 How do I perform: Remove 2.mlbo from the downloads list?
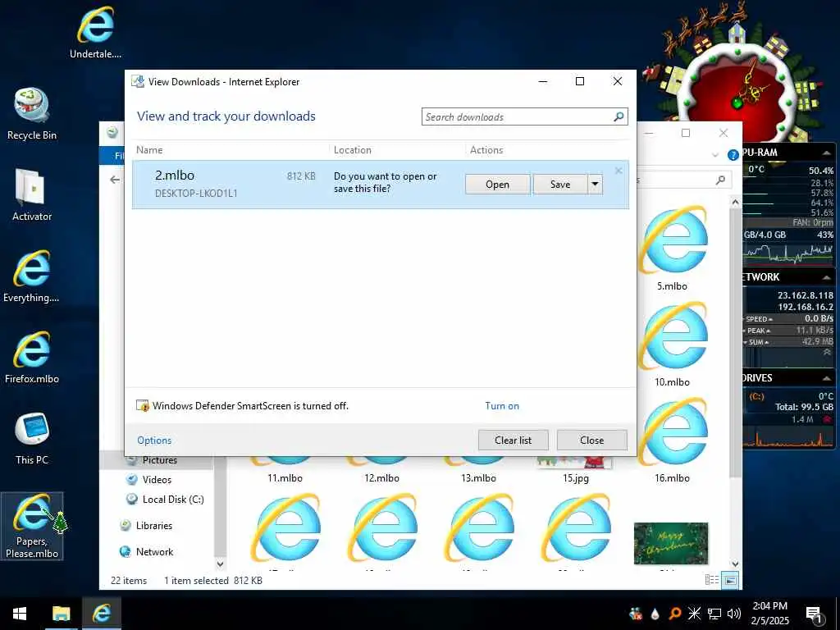tap(619, 171)
